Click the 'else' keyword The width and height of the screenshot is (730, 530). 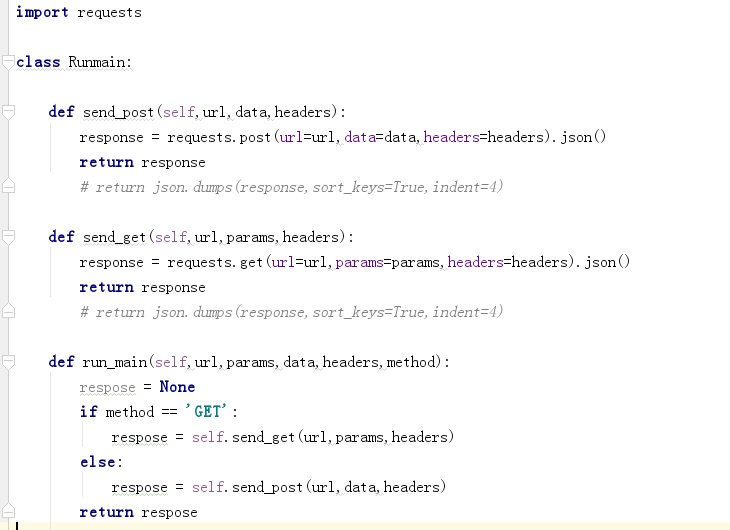pyautogui.click(x=98, y=462)
